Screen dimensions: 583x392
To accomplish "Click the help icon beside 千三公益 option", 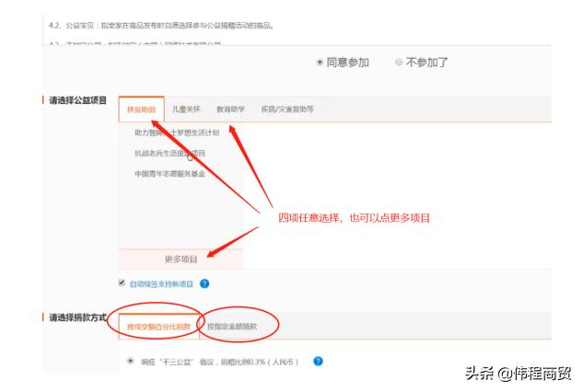I will tap(318, 361).
